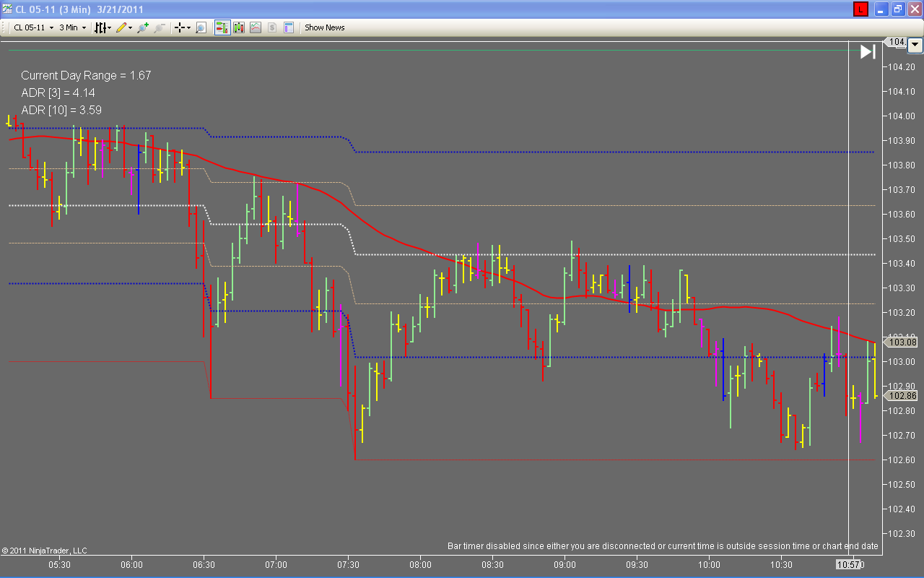Click the 05:30 time axis label
924x578 pixels.
point(59,565)
